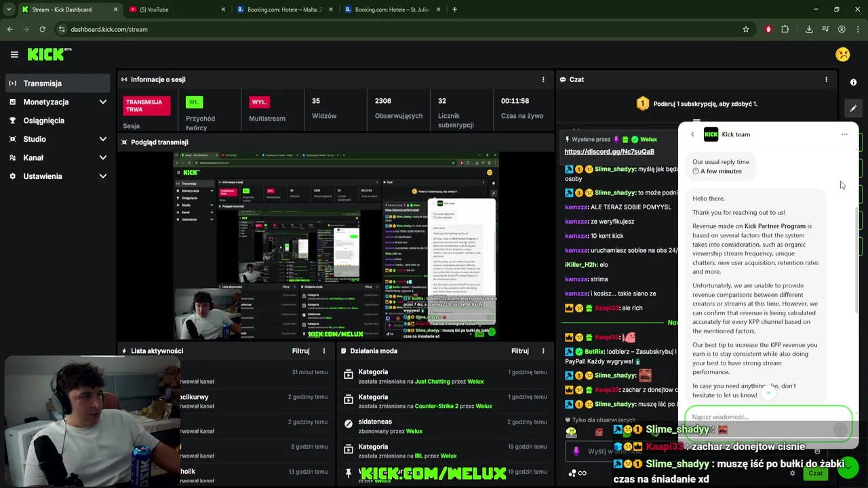
Task: Open Filtruj in Lista aktywności
Action: [300, 351]
